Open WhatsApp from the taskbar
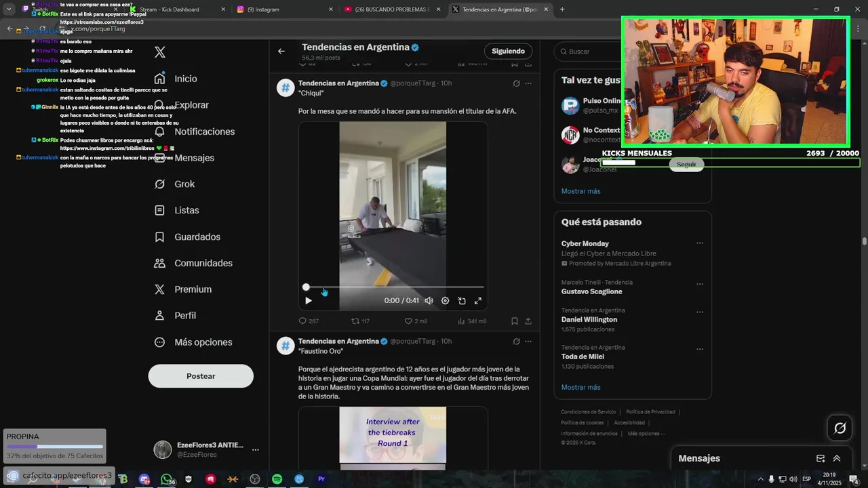868x488 pixels. pos(167,479)
